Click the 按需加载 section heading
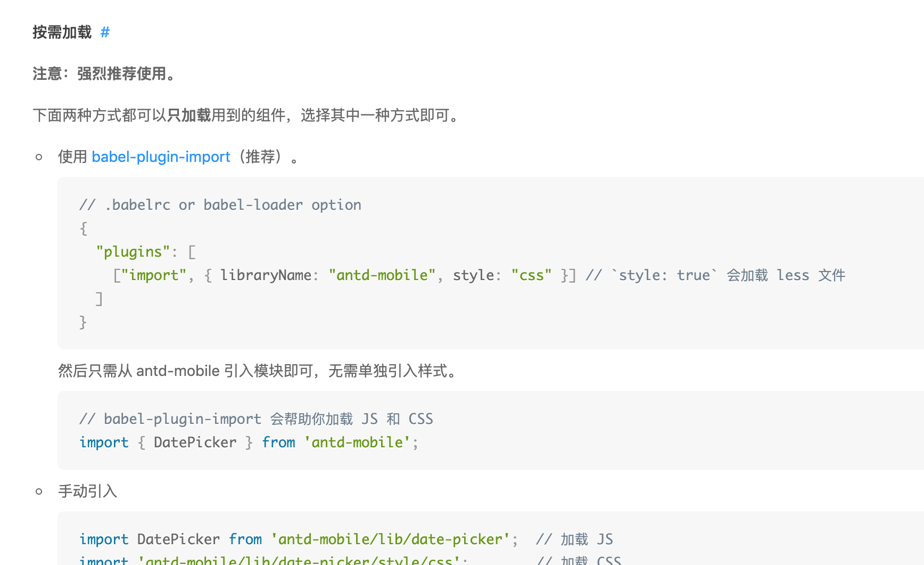Viewport: 924px width, 565px height. click(62, 32)
